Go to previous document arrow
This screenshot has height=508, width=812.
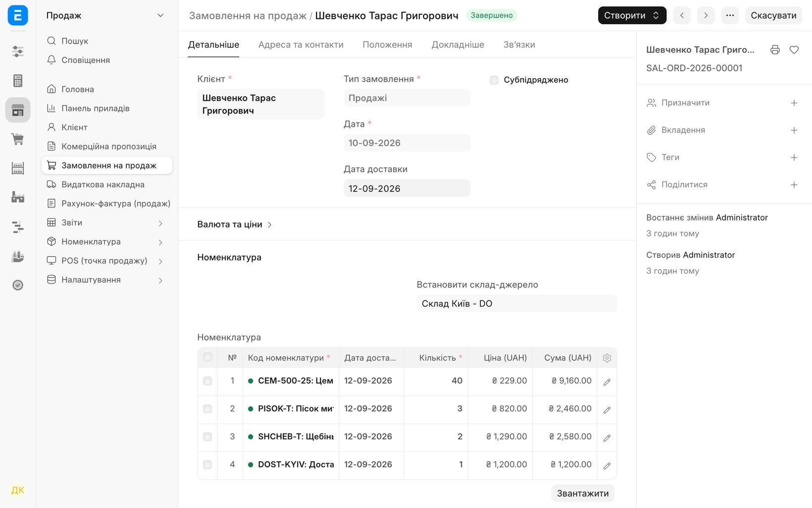[682, 15]
